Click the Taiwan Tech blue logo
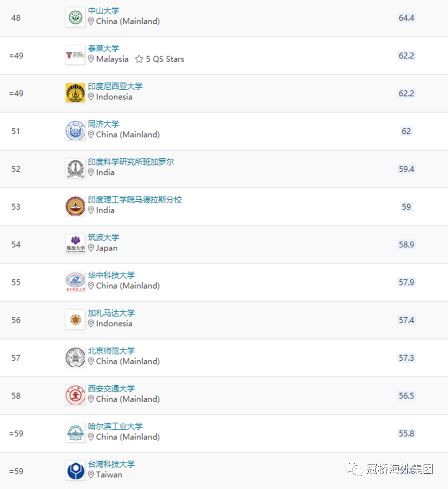448x489 pixels. pyautogui.click(x=75, y=471)
